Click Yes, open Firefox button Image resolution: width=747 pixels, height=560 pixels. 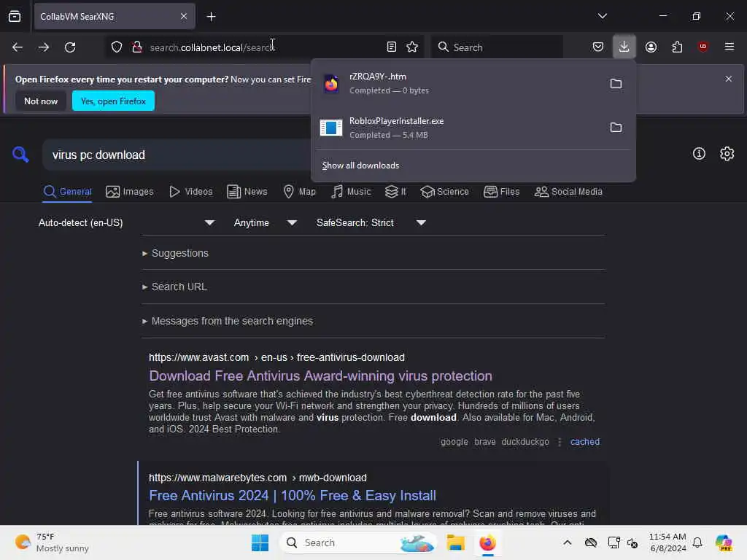pyautogui.click(x=113, y=101)
